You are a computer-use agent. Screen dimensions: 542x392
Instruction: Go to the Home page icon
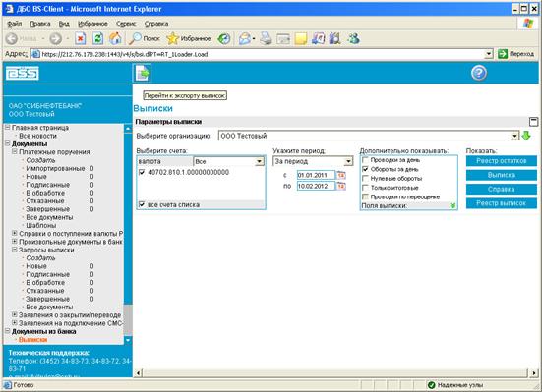pyautogui.click(x=115, y=38)
